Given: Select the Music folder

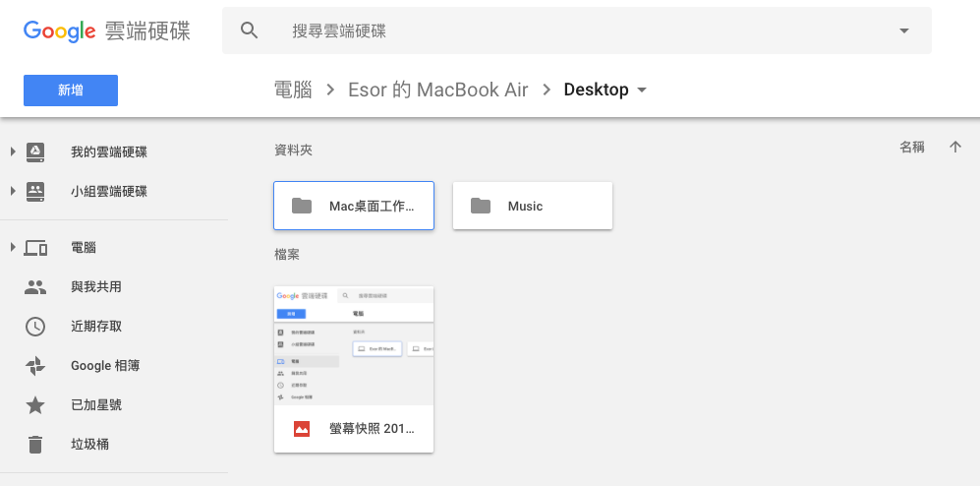Looking at the screenshot, I should pos(533,206).
